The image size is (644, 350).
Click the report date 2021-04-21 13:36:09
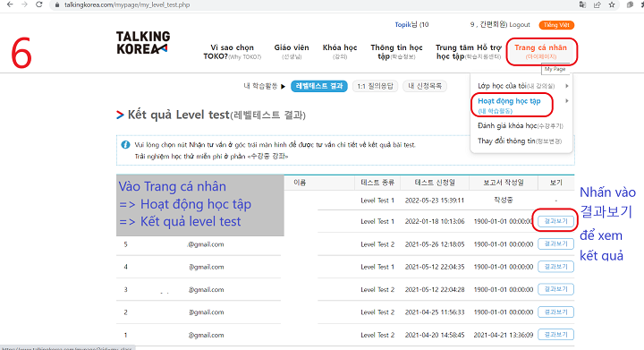coord(503,335)
